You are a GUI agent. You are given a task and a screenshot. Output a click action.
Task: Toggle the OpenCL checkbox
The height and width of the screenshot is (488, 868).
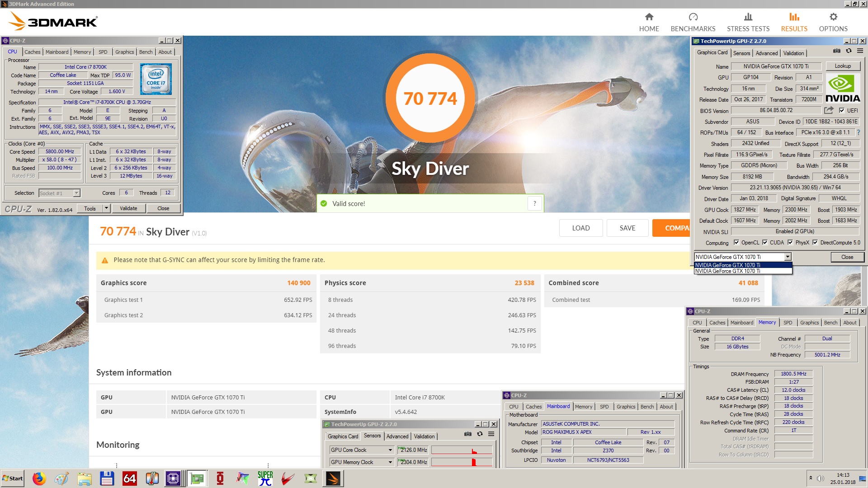(736, 243)
